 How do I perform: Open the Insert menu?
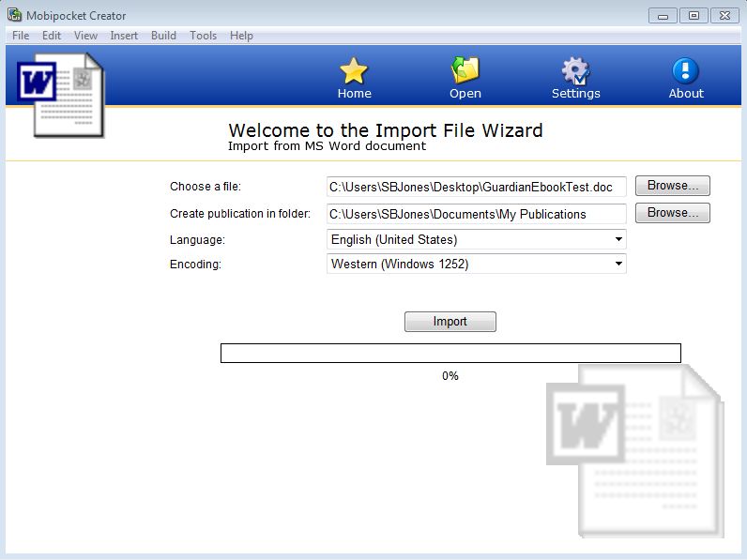pyautogui.click(x=124, y=36)
